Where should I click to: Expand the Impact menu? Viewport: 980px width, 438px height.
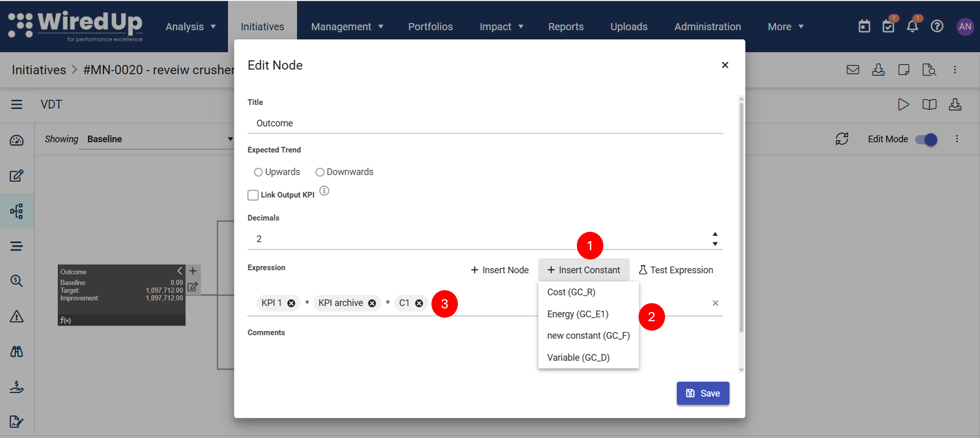click(501, 27)
